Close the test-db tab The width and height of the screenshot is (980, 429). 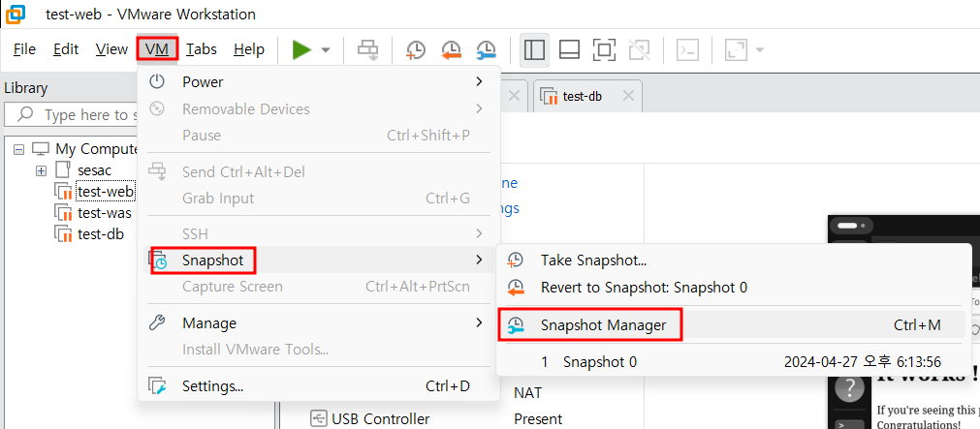629,96
